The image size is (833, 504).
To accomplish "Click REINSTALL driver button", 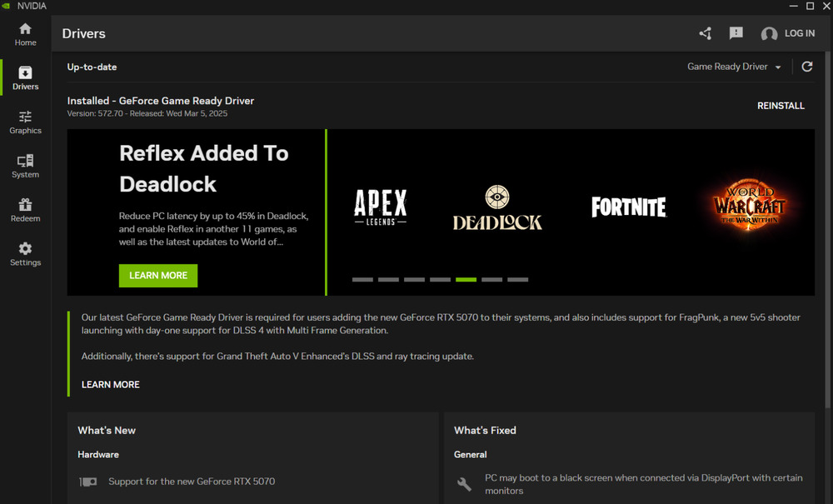I will tap(781, 106).
